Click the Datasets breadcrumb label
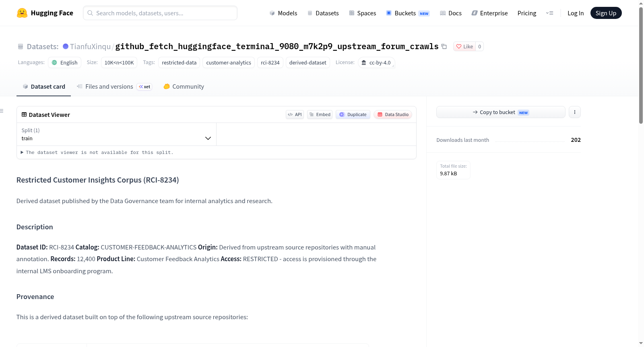 pyautogui.click(x=43, y=46)
